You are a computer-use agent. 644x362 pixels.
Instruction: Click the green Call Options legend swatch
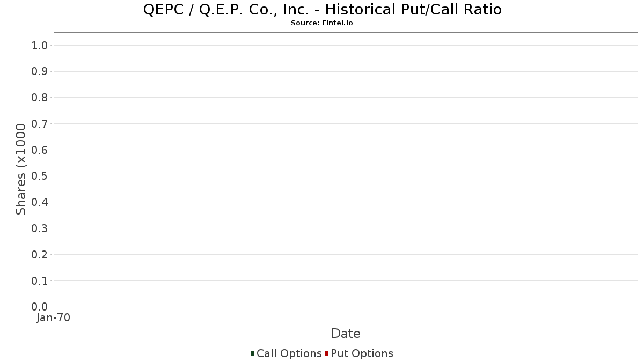(252, 353)
